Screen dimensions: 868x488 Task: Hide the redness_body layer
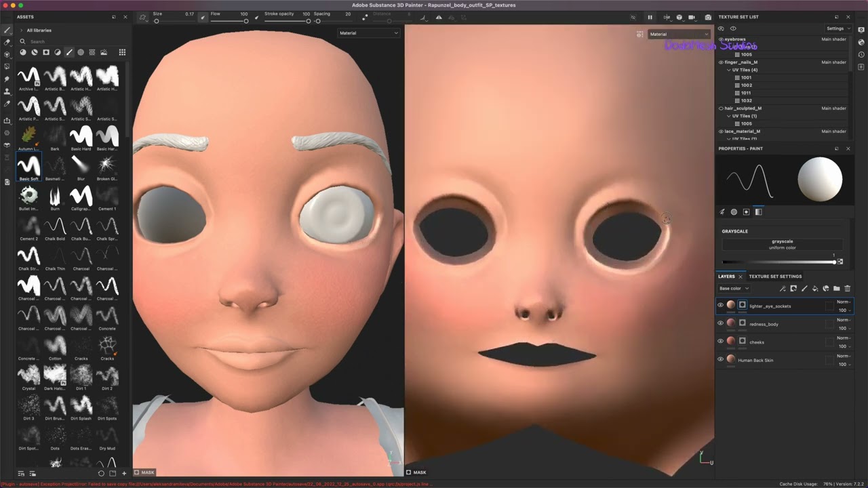tap(720, 323)
